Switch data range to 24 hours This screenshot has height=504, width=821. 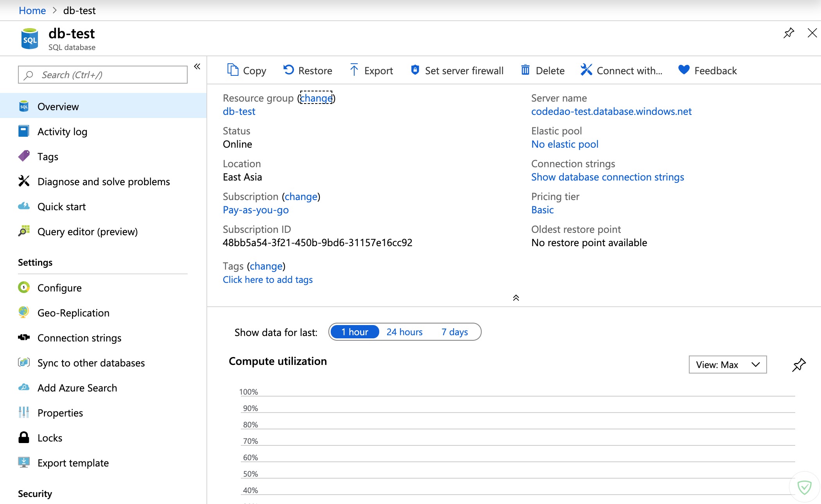[404, 332]
